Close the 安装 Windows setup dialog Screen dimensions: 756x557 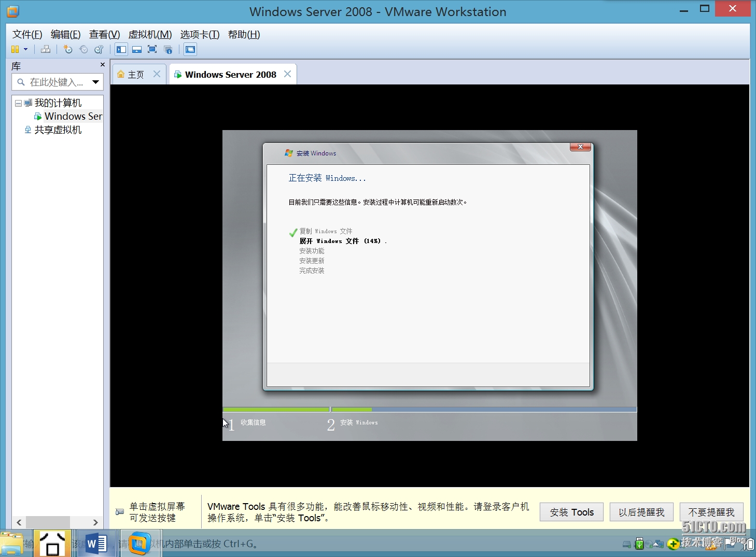(580, 147)
